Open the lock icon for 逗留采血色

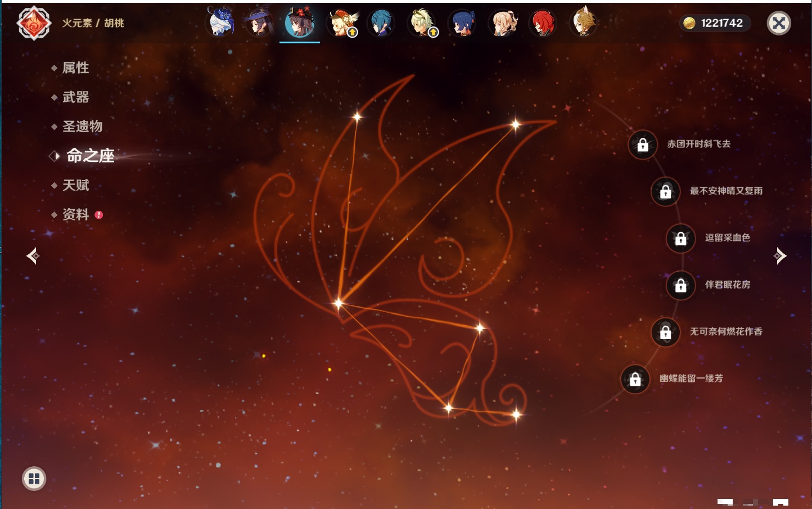click(x=680, y=238)
